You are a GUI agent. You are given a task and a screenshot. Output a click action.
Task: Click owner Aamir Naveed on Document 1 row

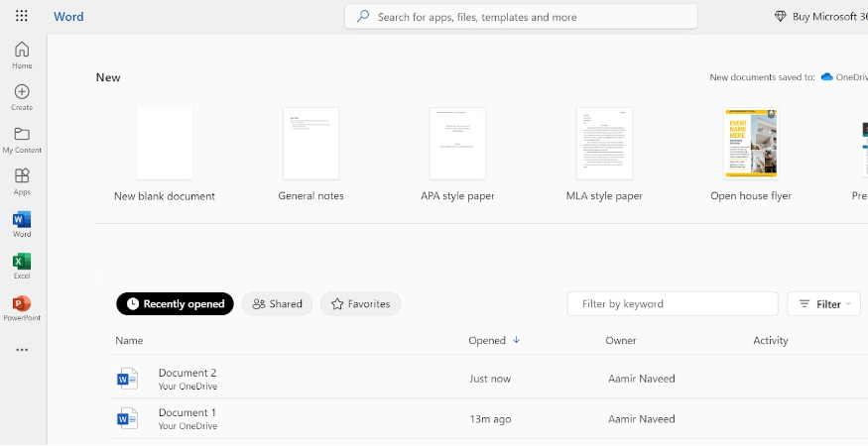pyautogui.click(x=641, y=419)
